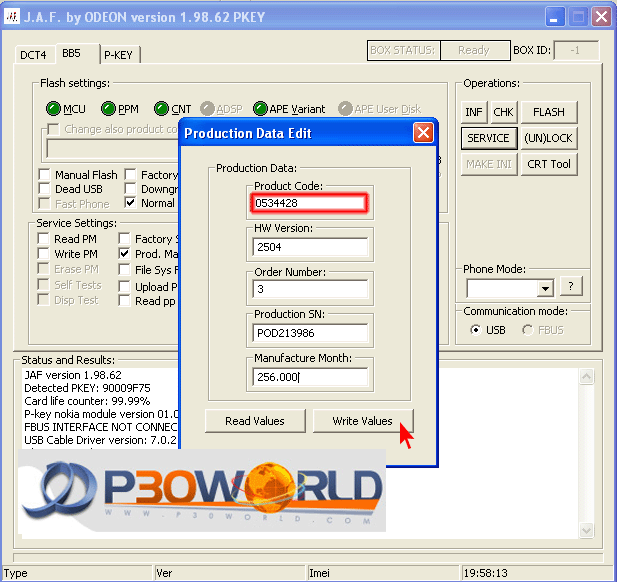Click the Order Number input field
The image size is (617, 582).
click(310, 289)
